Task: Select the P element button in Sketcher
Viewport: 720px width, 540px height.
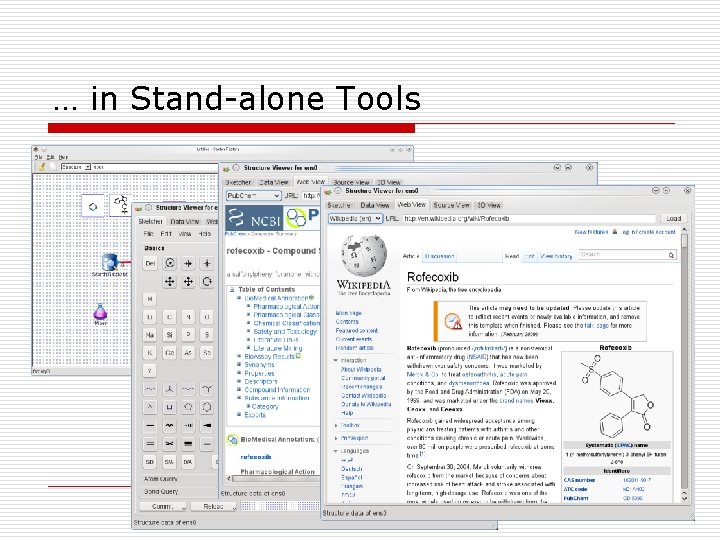Action: (x=188, y=335)
